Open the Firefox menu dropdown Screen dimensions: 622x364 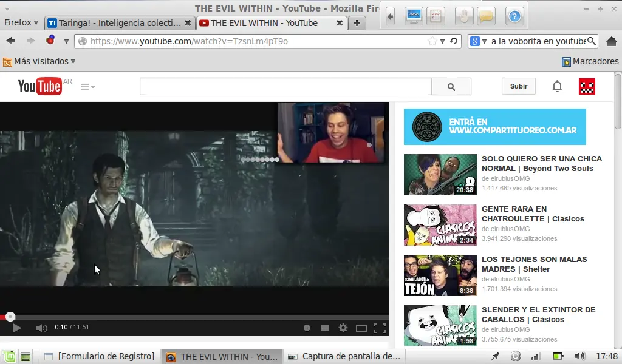(21, 22)
